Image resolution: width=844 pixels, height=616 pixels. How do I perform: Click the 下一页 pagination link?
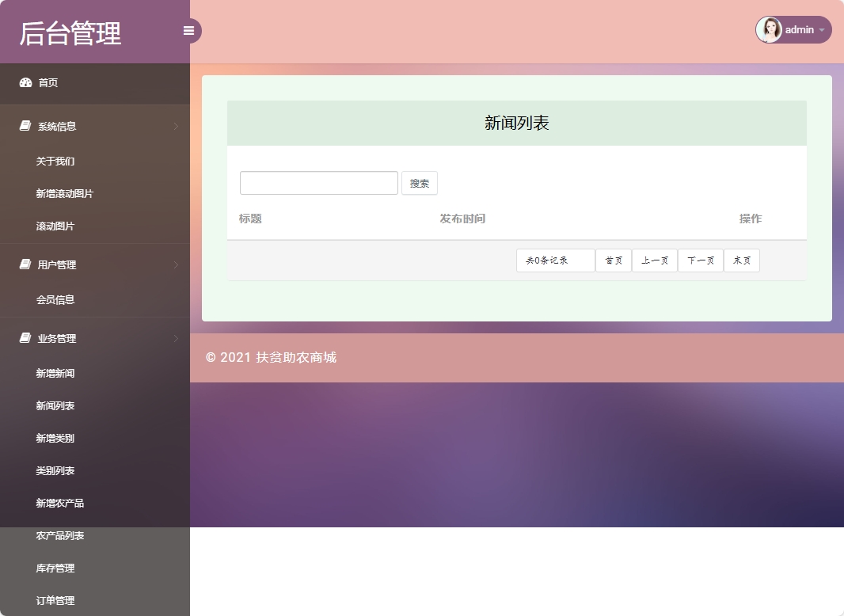click(x=700, y=260)
